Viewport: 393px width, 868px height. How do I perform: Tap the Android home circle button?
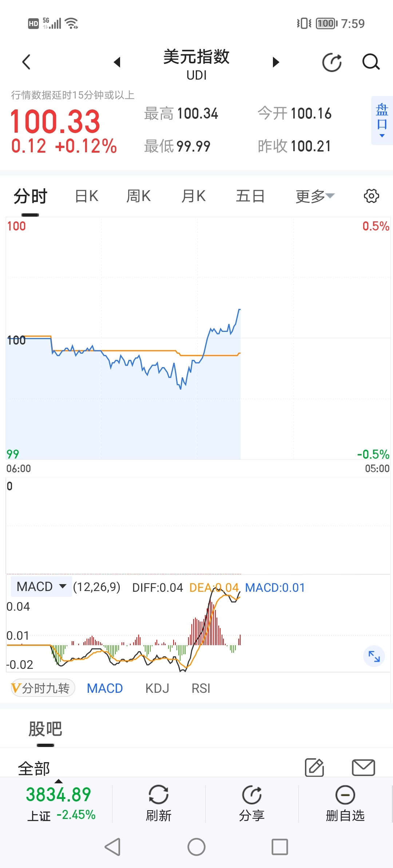(x=196, y=847)
